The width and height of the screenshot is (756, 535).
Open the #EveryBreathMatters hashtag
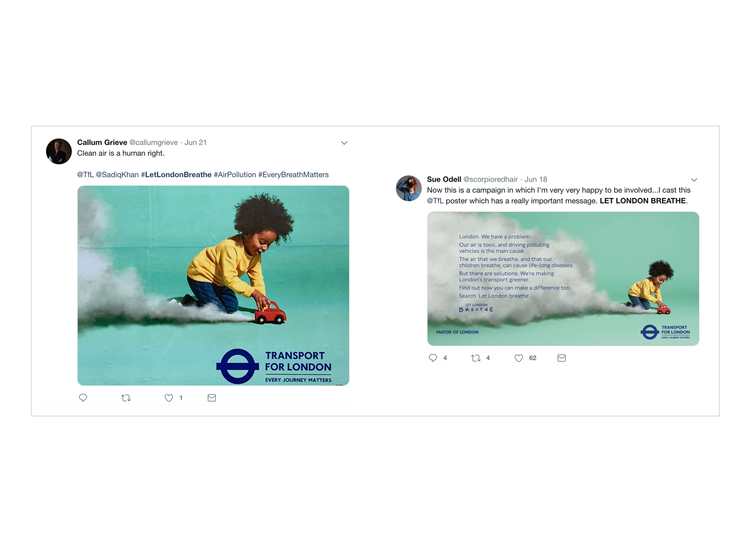point(293,175)
